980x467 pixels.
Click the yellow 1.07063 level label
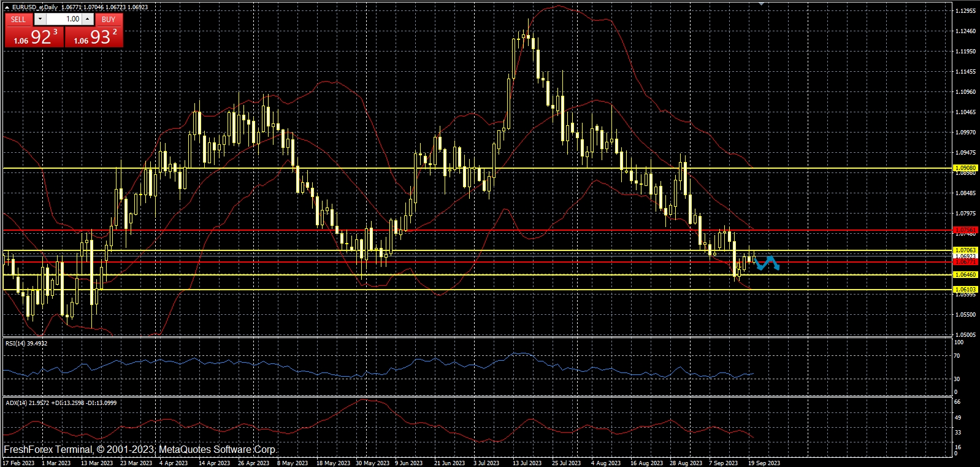[966, 250]
